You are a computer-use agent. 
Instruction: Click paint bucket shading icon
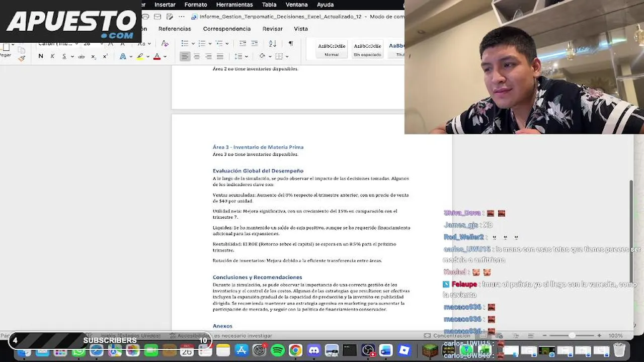(262, 56)
